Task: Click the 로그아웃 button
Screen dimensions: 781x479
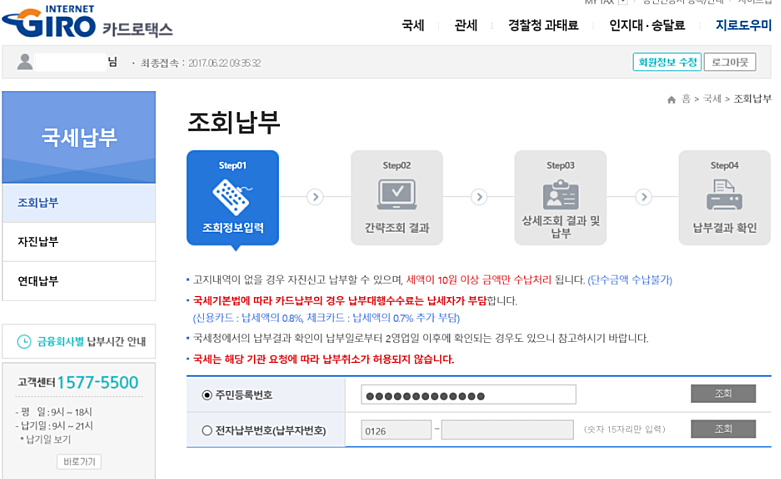Action: (x=730, y=62)
